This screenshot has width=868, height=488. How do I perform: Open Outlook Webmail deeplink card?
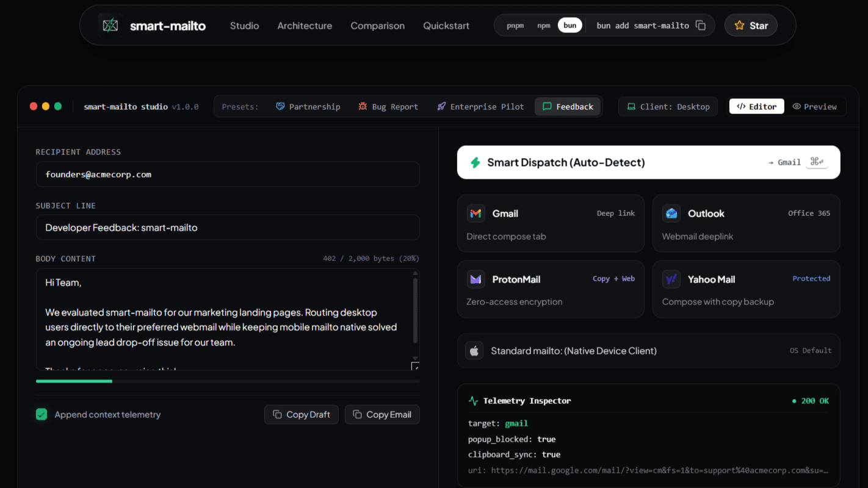[746, 223]
